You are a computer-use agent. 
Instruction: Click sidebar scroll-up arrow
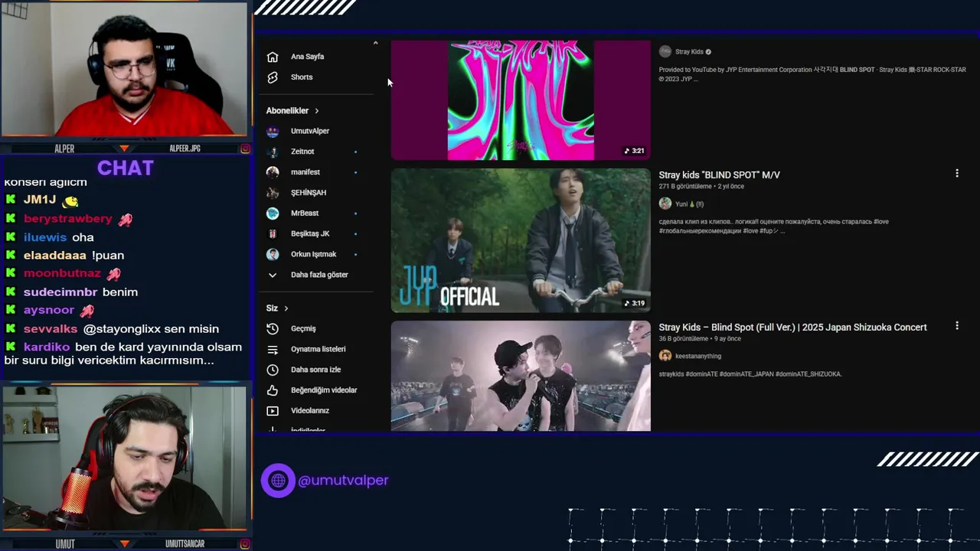tap(375, 43)
